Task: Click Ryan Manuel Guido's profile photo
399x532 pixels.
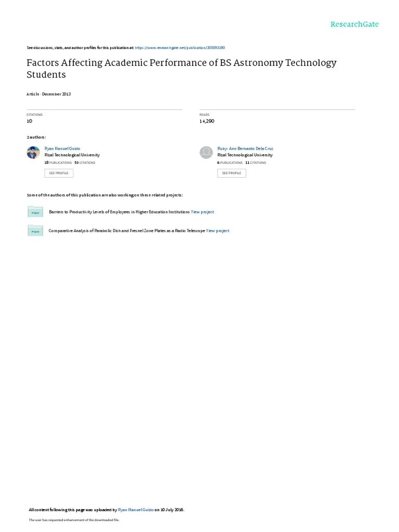Action: click(x=33, y=152)
